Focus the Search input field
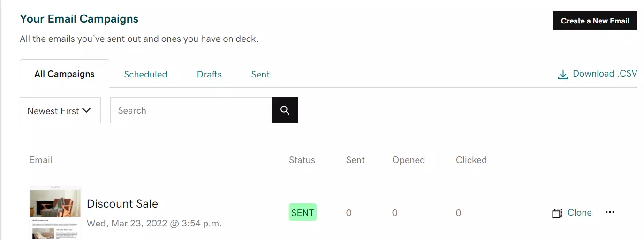Image resolution: width=644 pixels, height=240 pixels. [191, 110]
